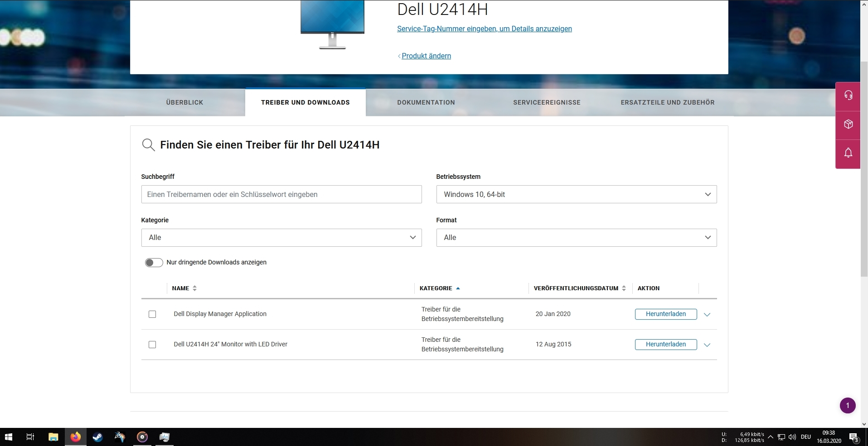Image resolution: width=868 pixels, height=446 pixels.
Task: Open the Windows notification center icon
Action: pos(854,437)
